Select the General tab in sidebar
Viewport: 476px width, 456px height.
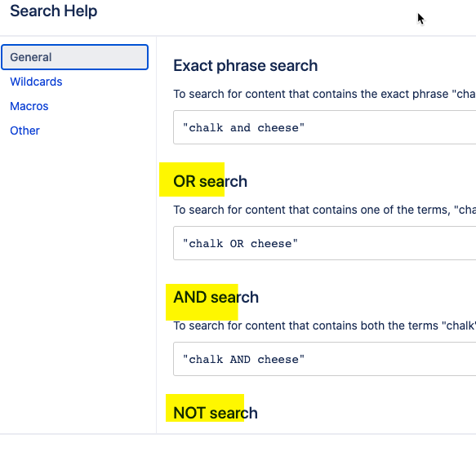(x=74, y=57)
